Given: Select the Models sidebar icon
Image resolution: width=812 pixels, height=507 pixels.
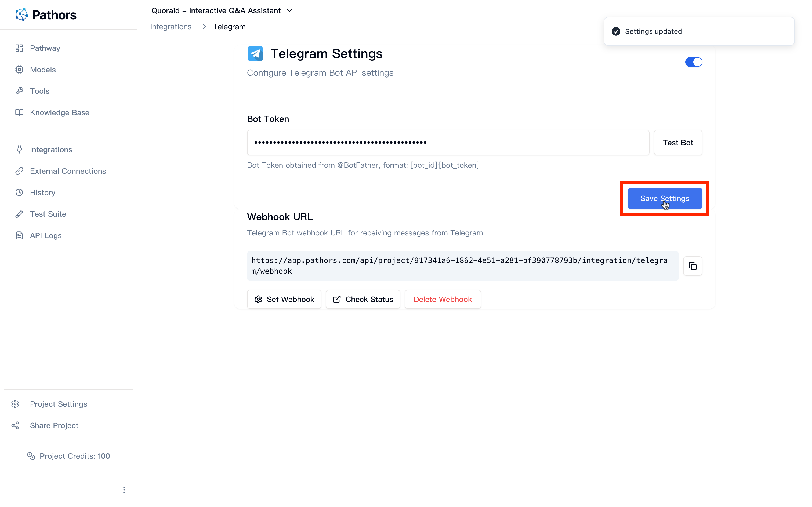Looking at the screenshot, I should coord(19,70).
